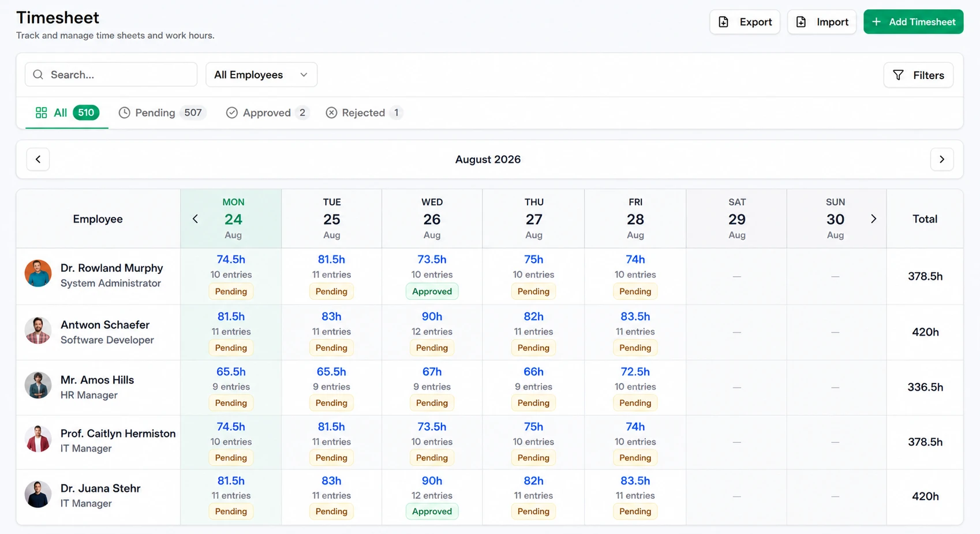Screen dimensions: 980x534
Task: Click the Employee column header
Action: pyautogui.click(x=98, y=219)
